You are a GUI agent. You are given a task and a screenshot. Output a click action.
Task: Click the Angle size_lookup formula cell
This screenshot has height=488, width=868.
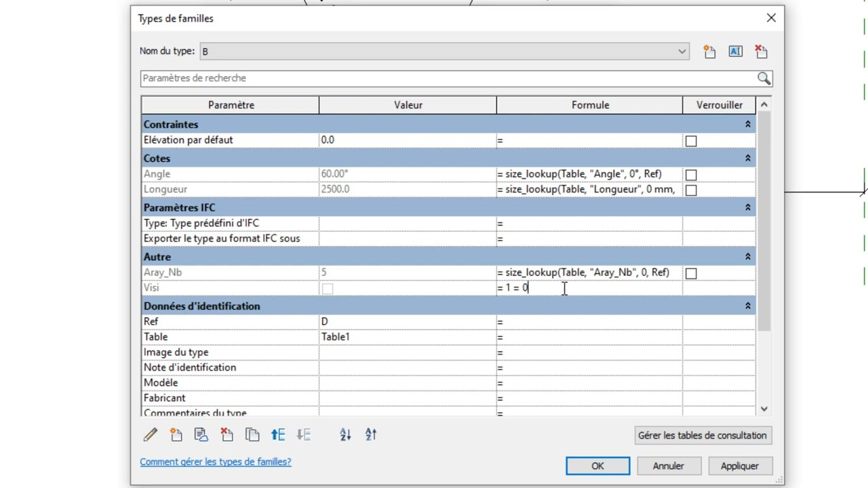point(589,174)
